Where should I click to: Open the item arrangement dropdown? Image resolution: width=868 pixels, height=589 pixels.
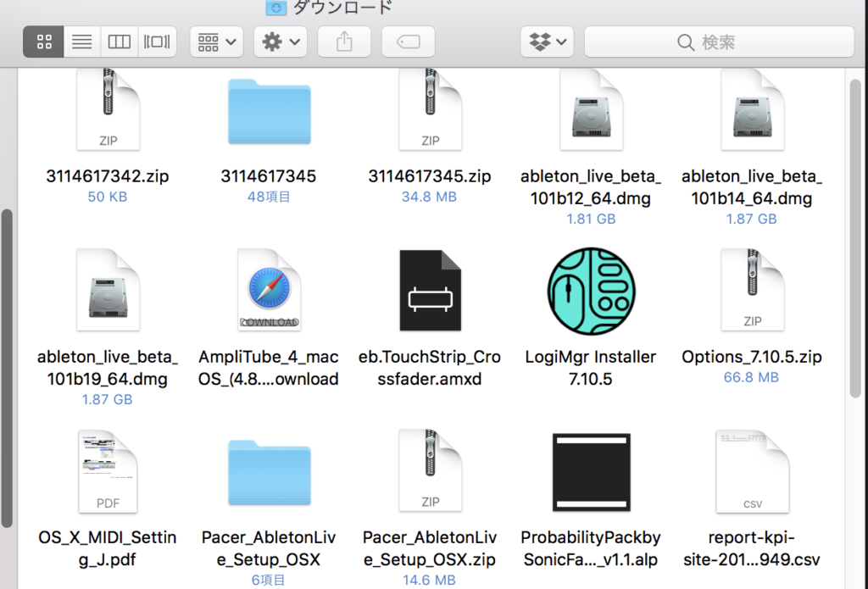click(x=217, y=42)
